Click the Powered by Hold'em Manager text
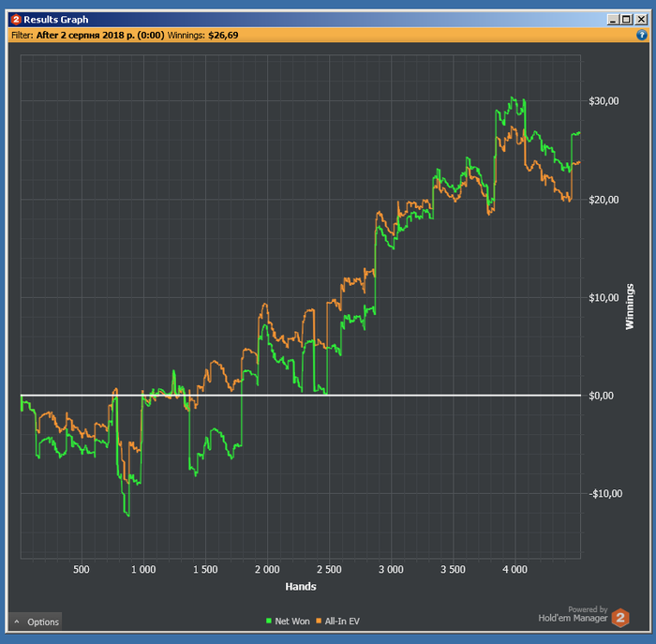Viewport: 656px width, 644px height. click(x=573, y=614)
